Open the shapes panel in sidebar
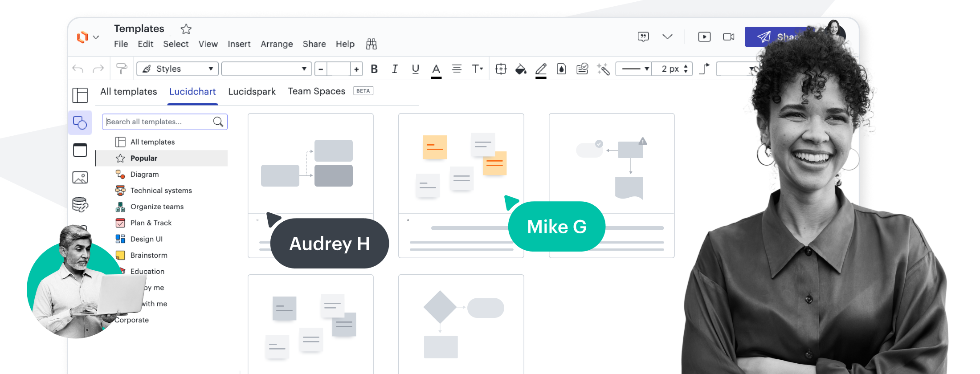Viewport: 980px width, 374px height. coord(80,122)
